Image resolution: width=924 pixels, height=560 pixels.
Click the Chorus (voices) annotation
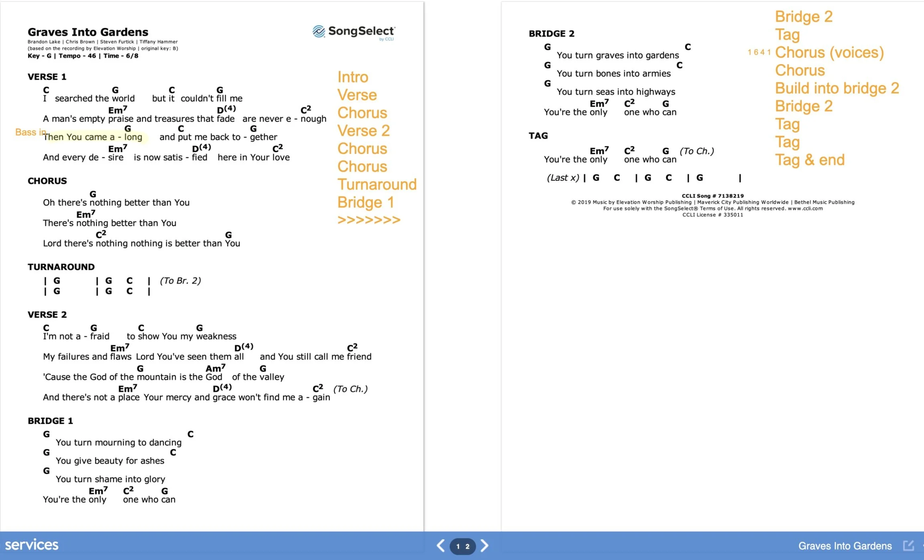tap(829, 53)
